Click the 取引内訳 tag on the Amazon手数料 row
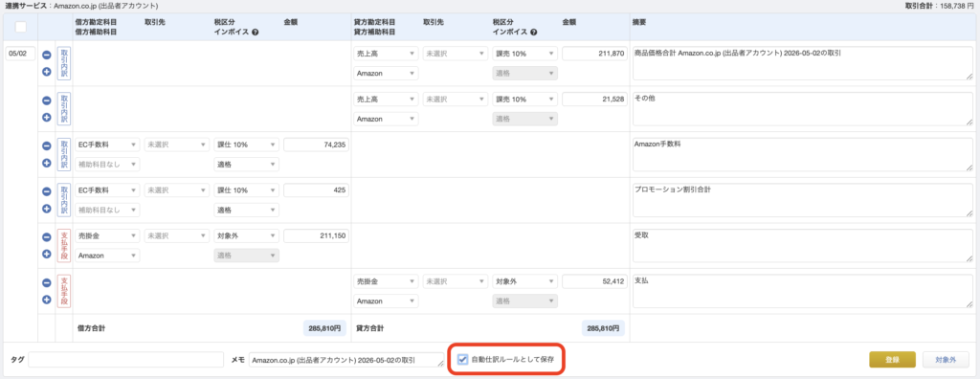 [64, 154]
